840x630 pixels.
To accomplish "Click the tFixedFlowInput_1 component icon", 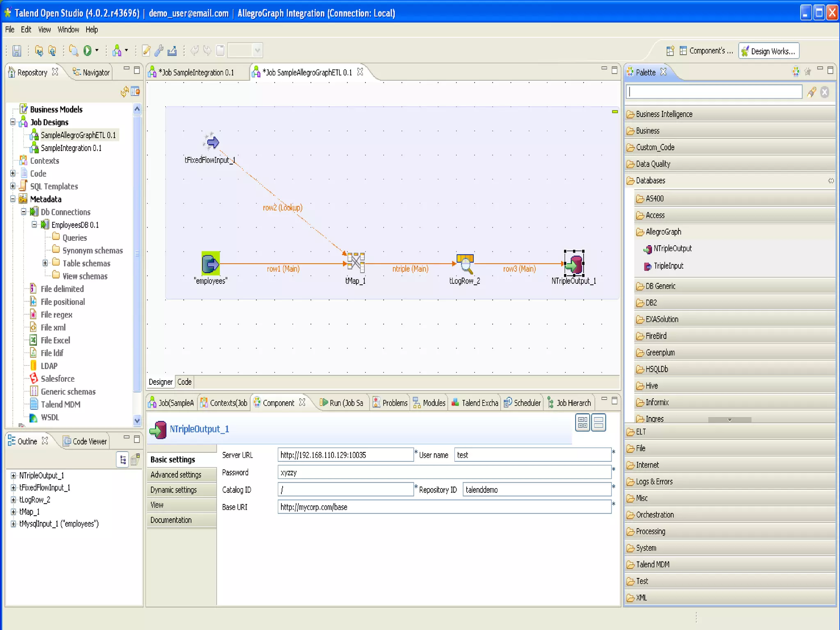I will (x=212, y=142).
